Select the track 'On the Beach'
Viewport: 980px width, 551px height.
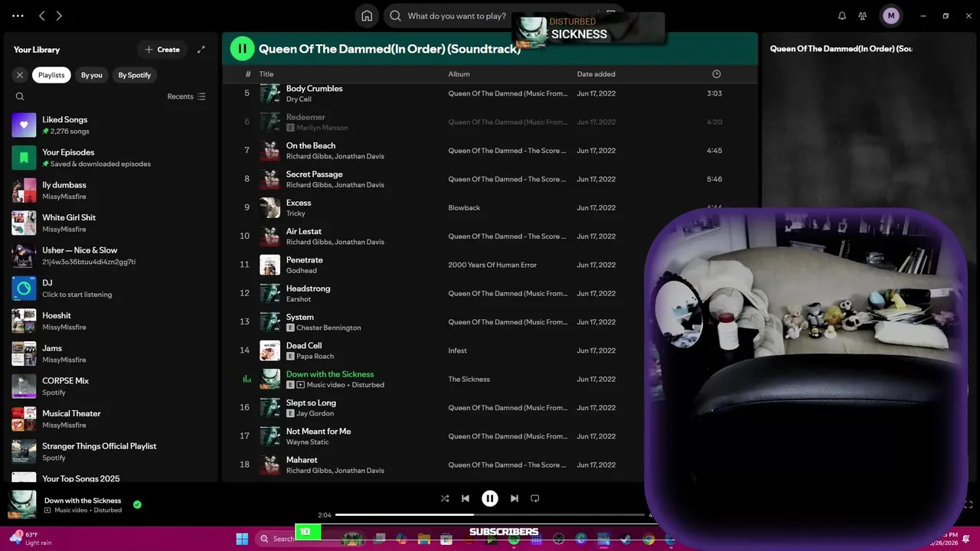[310, 145]
